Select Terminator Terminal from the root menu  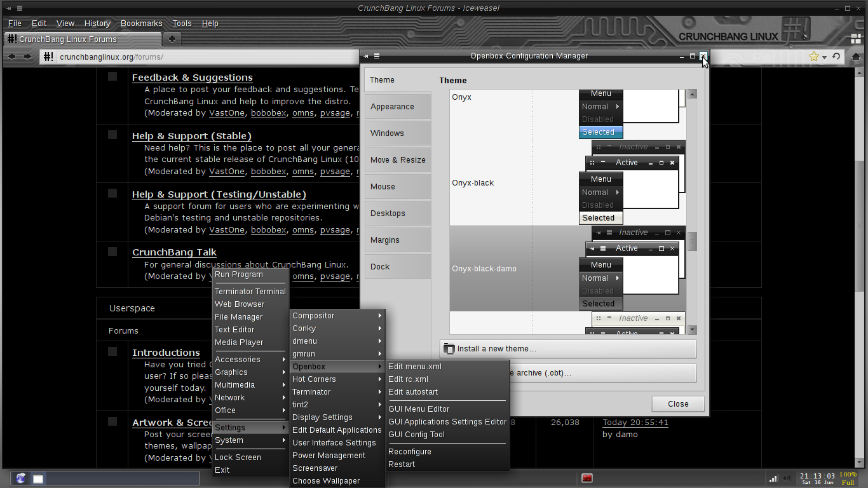(250, 292)
